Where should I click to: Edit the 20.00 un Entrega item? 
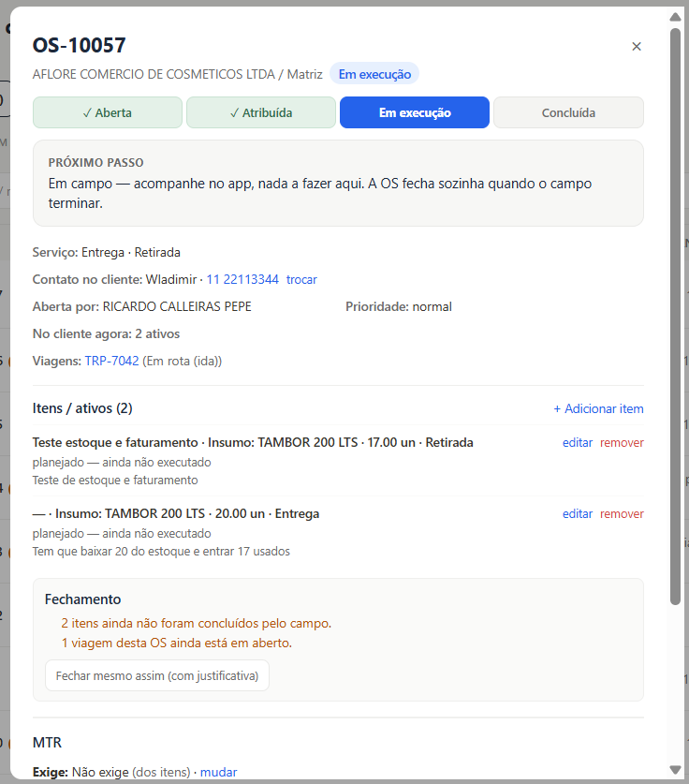click(x=577, y=514)
